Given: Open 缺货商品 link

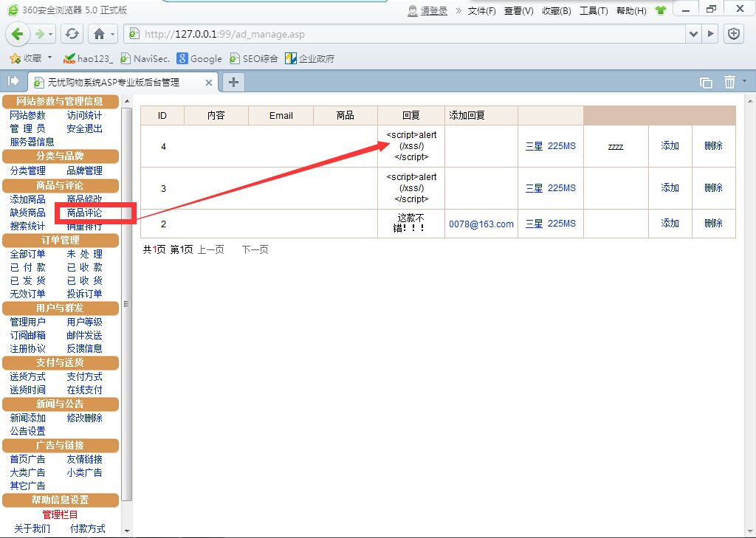Looking at the screenshot, I should 27,213.
